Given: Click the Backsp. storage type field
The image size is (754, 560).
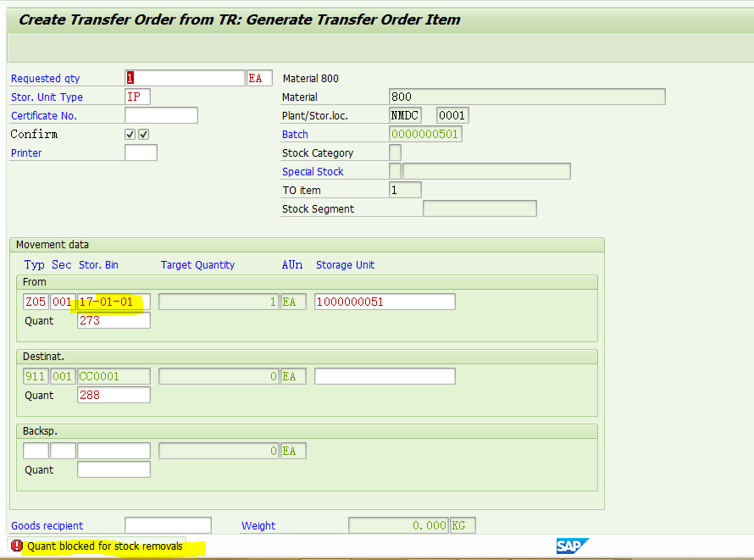Looking at the screenshot, I should (x=36, y=451).
